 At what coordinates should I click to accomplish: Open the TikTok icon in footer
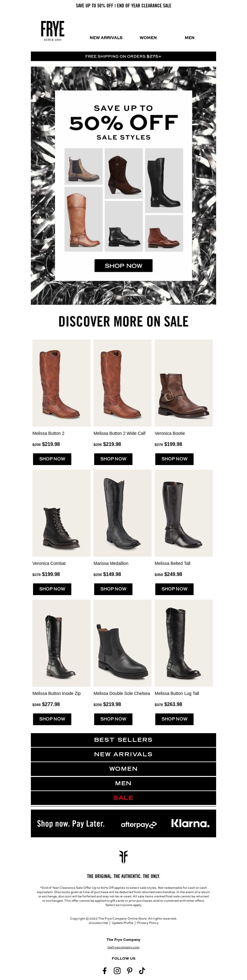tap(142, 970)
